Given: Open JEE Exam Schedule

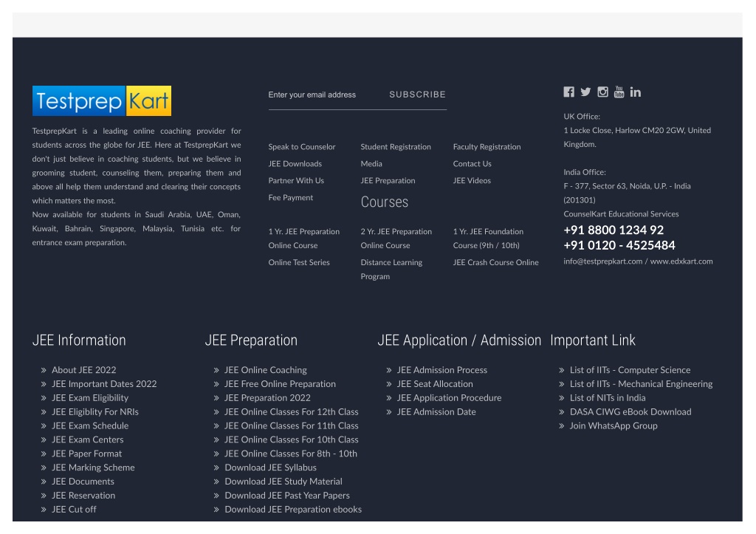Looking at the screenshot, I should 90,426.
